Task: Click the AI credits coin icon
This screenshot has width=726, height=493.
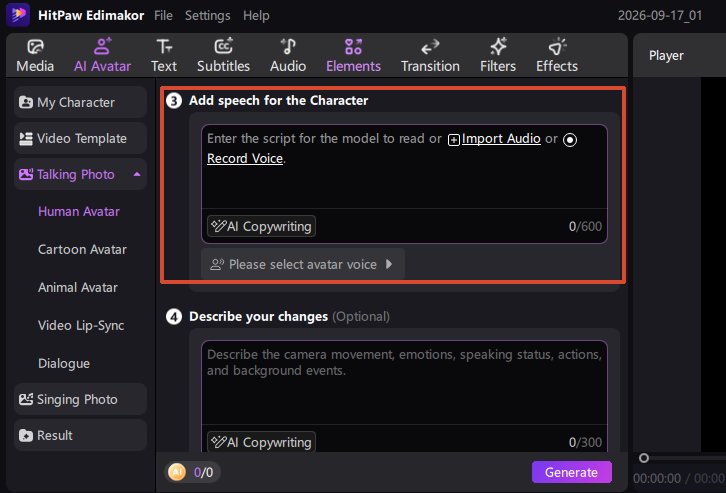Action: click(177, 472)
